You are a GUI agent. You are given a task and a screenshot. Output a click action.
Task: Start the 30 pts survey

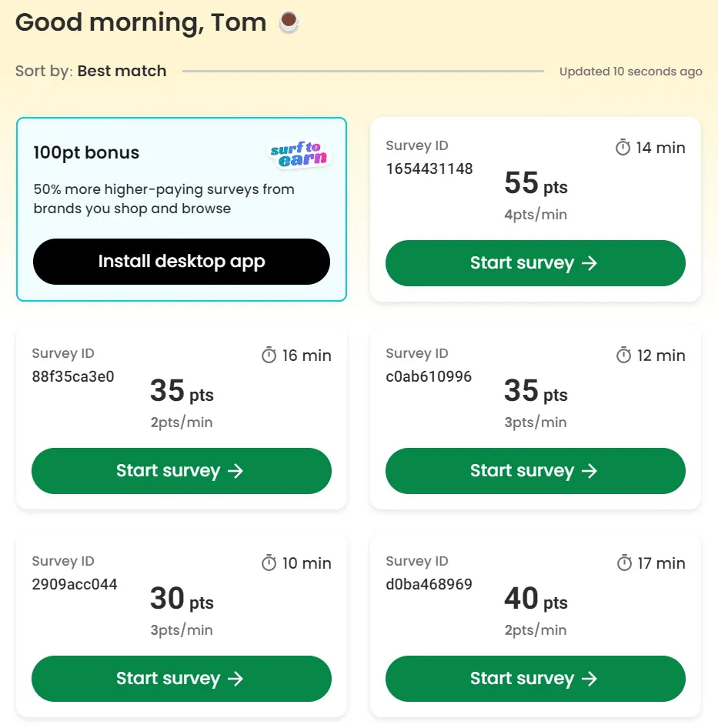tap(181, 679)
